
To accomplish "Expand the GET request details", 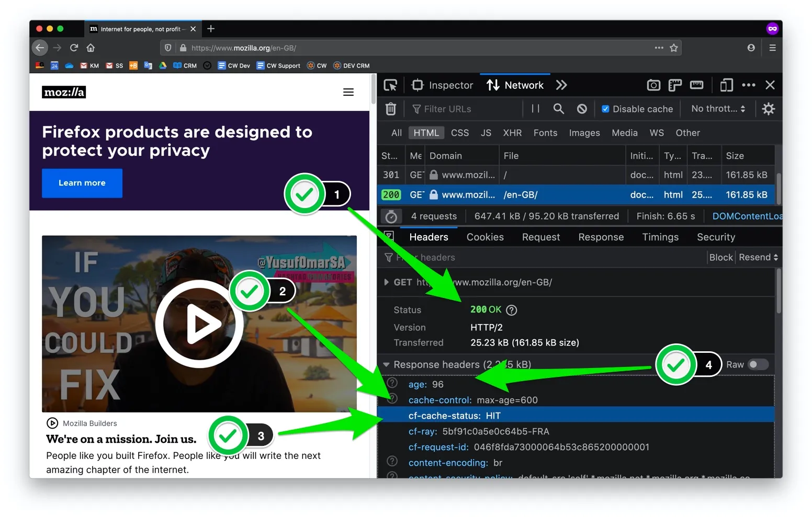I will click(387, 282).
